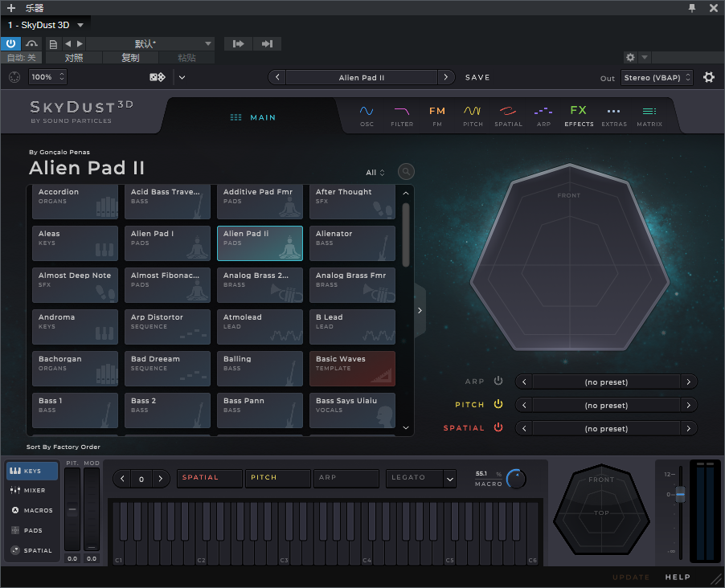Viewport: 725px width, 588px height.
Task: Open plugin settings gear next to Out
Action: [709, 77]
